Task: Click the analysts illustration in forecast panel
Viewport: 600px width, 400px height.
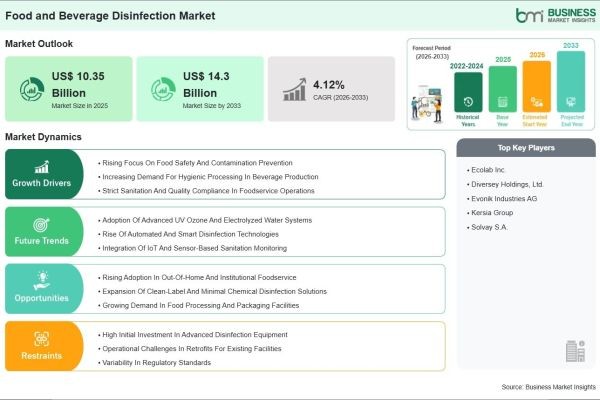Action: point(427,104)
